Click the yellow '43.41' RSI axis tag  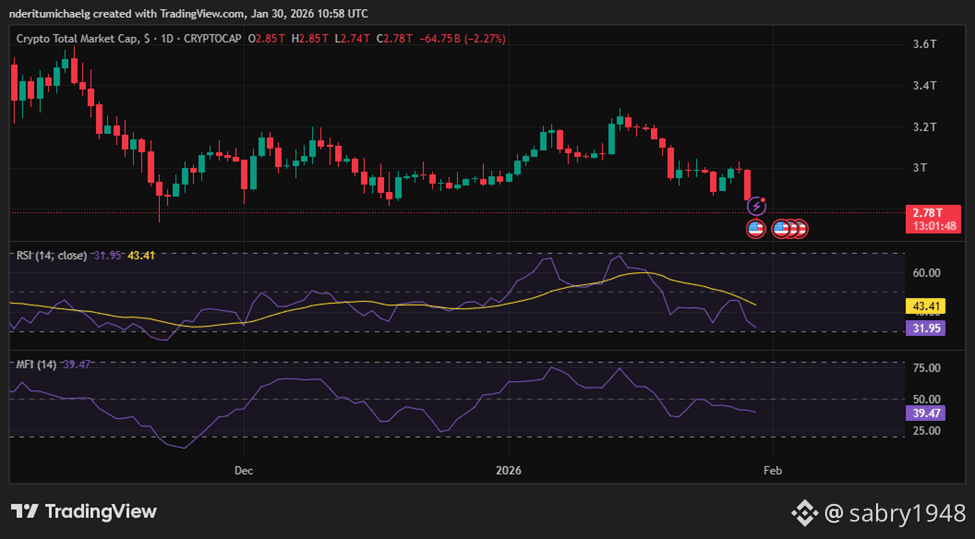tap(926, 306)
